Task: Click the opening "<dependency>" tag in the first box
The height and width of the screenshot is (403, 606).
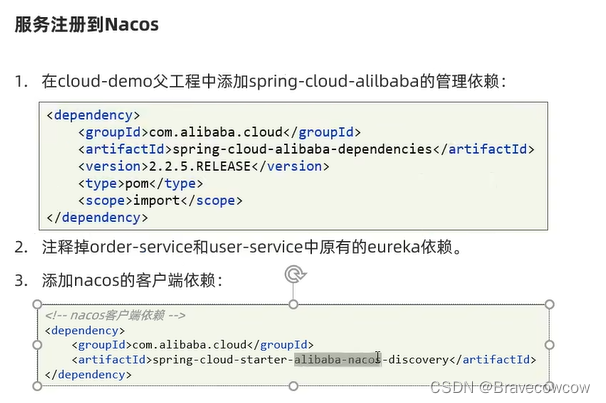Action: 93,115
